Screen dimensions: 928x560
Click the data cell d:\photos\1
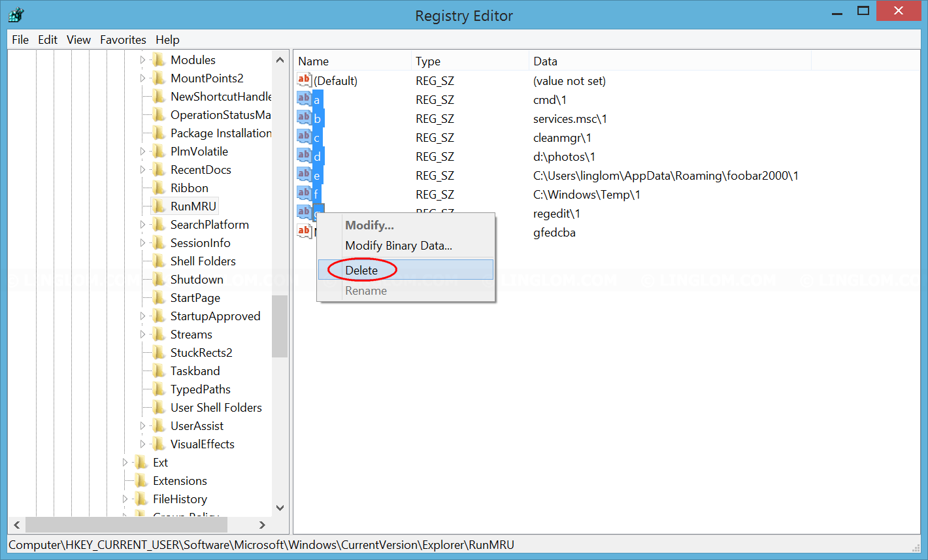[x=564, y=157]
